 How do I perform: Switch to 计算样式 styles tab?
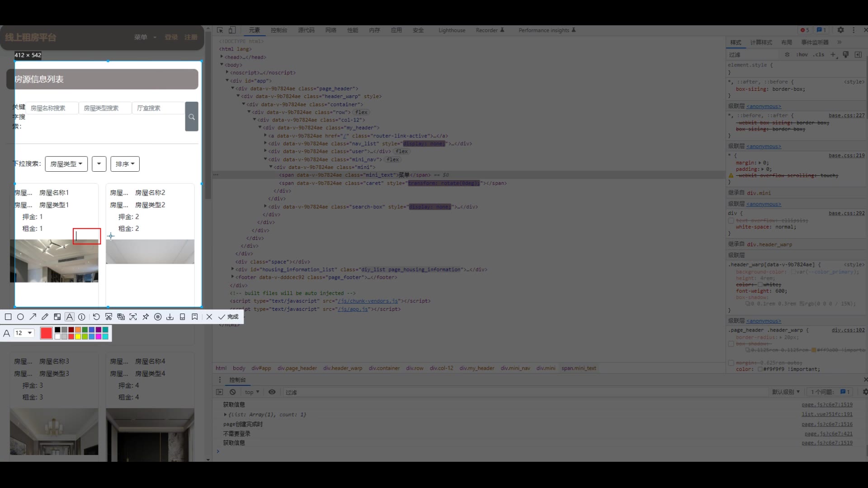pyautogui.click(x=761, y=42)
